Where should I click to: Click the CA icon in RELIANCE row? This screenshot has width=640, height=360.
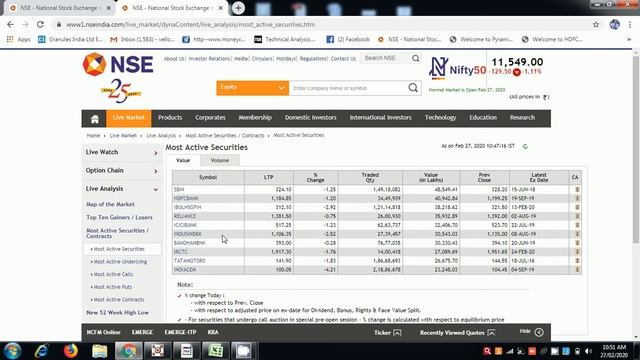point(577,216)
